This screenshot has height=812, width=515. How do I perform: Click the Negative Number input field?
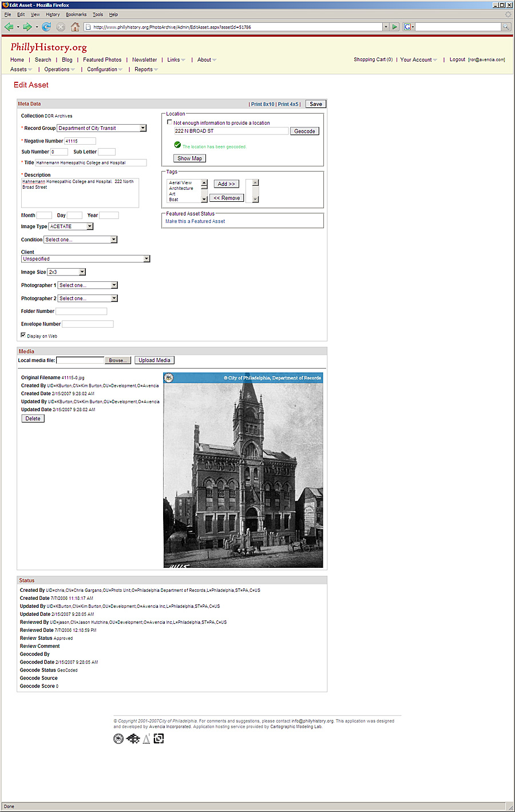tap(80, 141)
